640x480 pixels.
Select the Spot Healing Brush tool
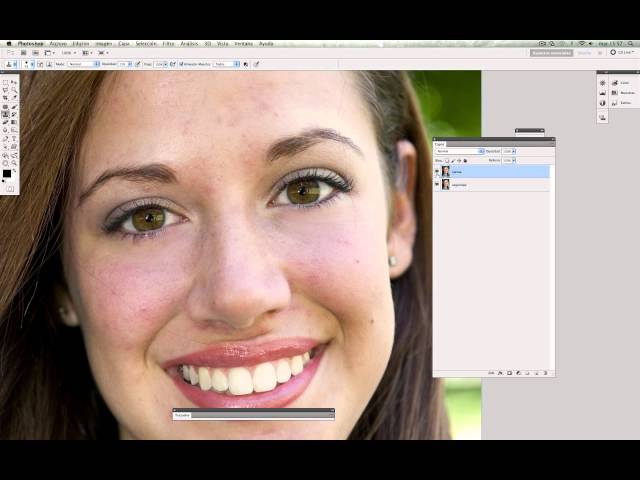(x=5, y=107)
